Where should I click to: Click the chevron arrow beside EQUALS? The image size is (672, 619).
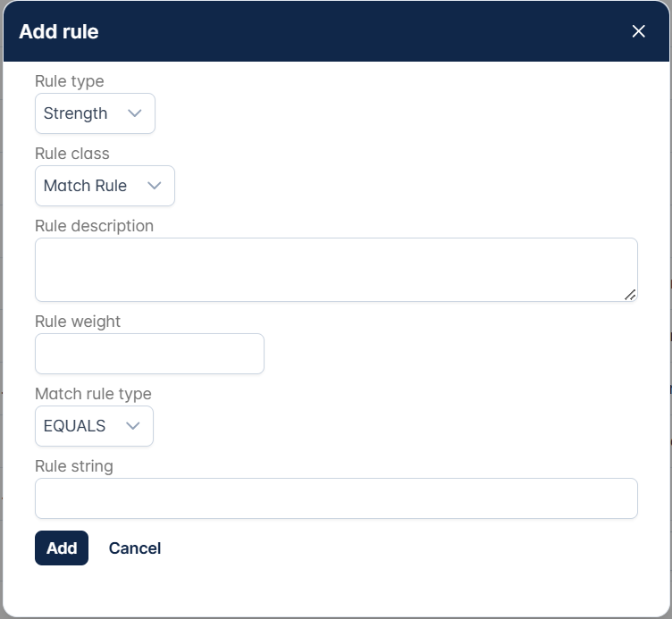tap(133, 426)
